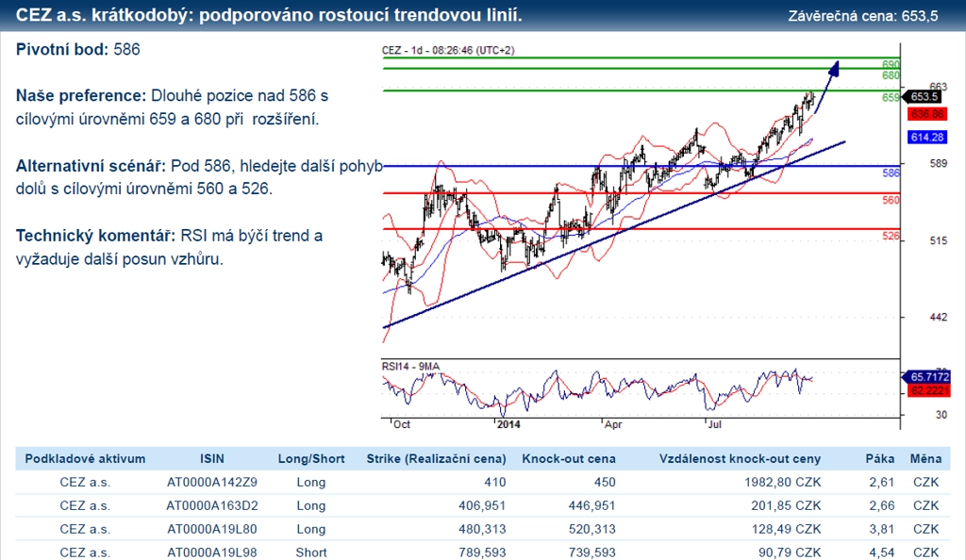Image resolution: width=966 pixels, height=560 pixels.
Task: Click the "Páka" column header
Action: [880, 458]
